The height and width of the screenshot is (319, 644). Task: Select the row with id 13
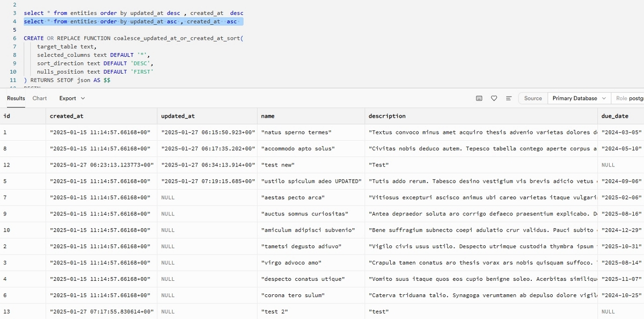point(7,311)
